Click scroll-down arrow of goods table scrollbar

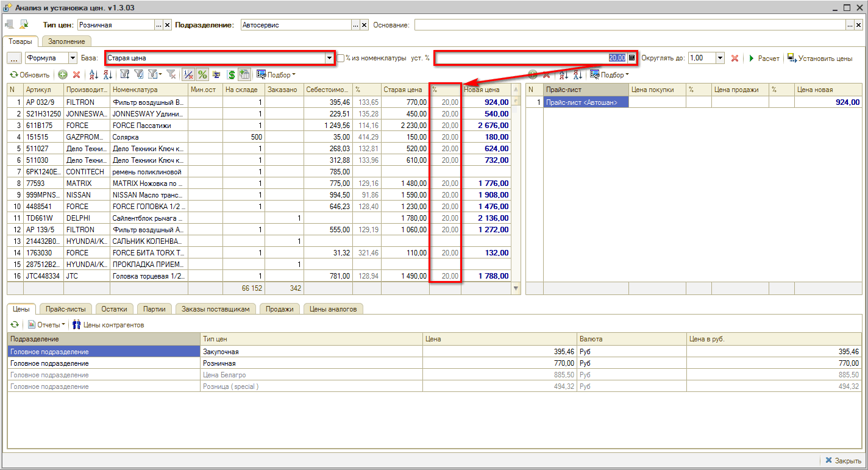[x=516, y=288]
